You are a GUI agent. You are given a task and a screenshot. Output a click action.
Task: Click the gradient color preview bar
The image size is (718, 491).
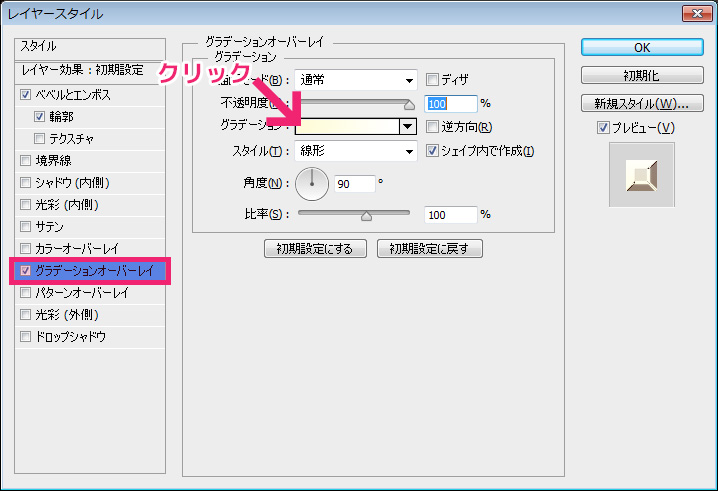pyautogui.click(x=347, y=127)
